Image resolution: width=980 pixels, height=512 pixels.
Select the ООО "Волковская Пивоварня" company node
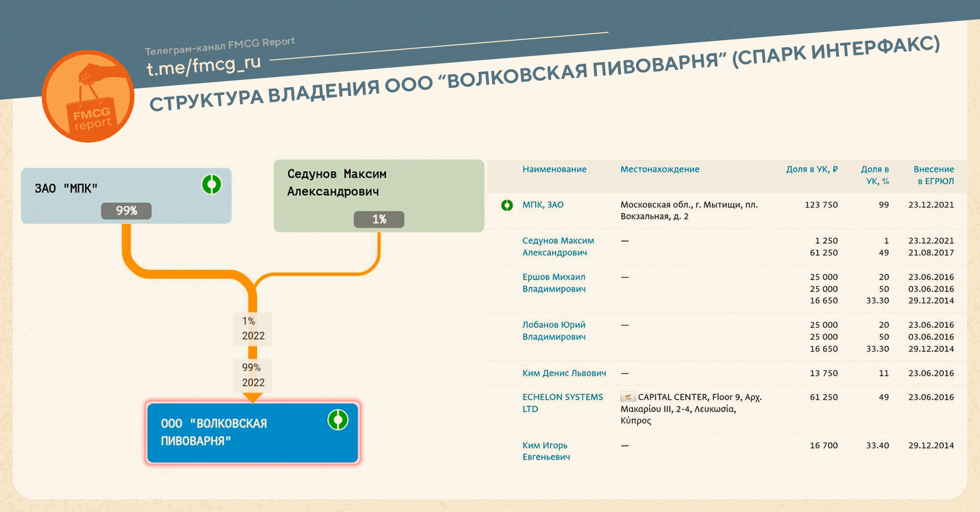pyautogui.click(x=253, y=432)
